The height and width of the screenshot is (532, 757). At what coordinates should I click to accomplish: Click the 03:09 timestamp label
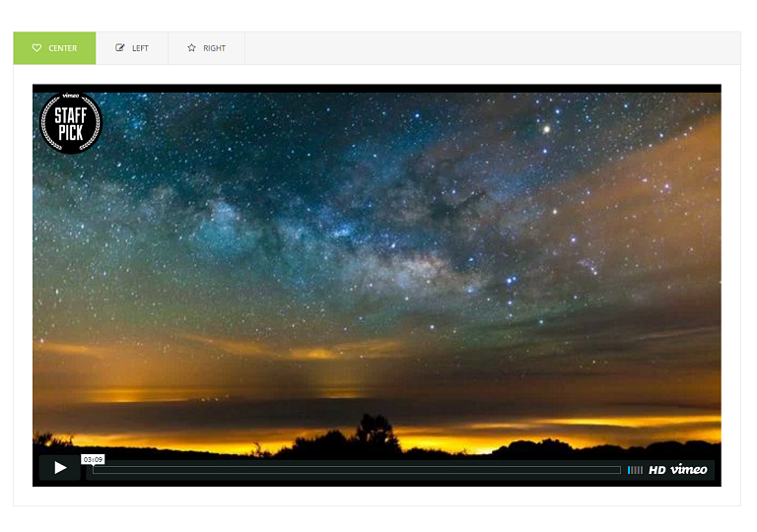click(x=93, y=459)
